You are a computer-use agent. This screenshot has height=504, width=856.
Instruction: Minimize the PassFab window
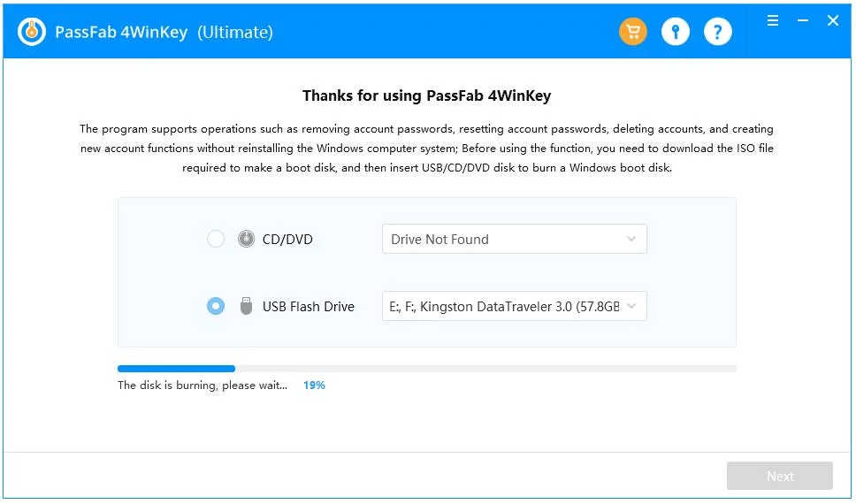coord(803,20)
